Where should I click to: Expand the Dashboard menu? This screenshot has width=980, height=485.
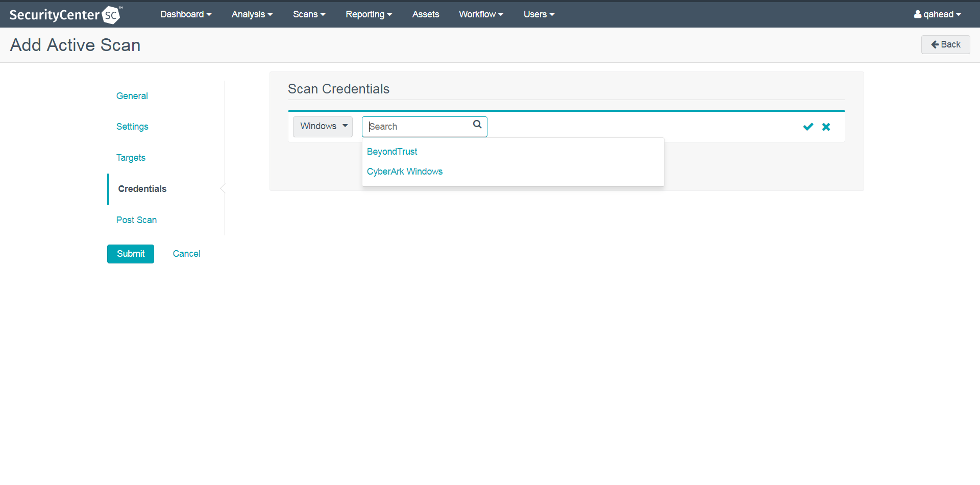click(x=185, y=14)
